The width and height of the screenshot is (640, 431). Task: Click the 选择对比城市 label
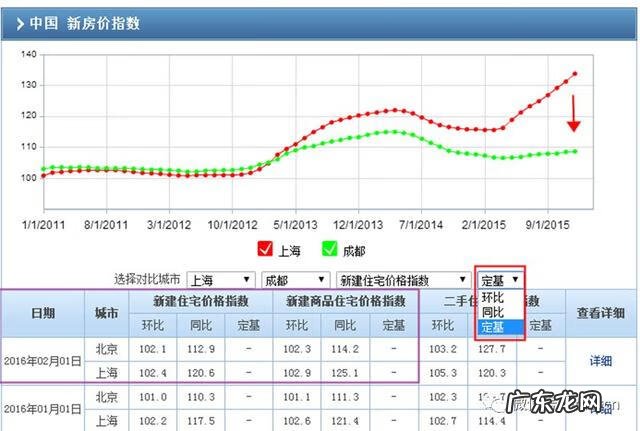point(147,280)
